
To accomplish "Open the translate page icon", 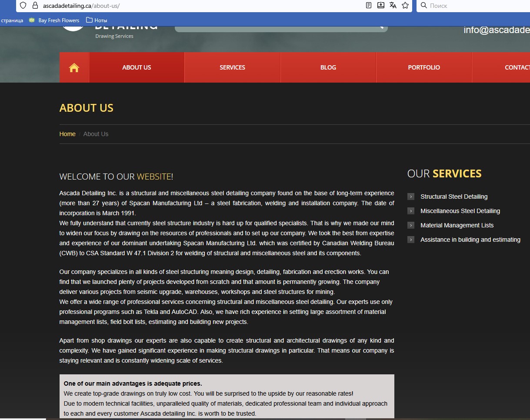I will (x=393, y=6).
